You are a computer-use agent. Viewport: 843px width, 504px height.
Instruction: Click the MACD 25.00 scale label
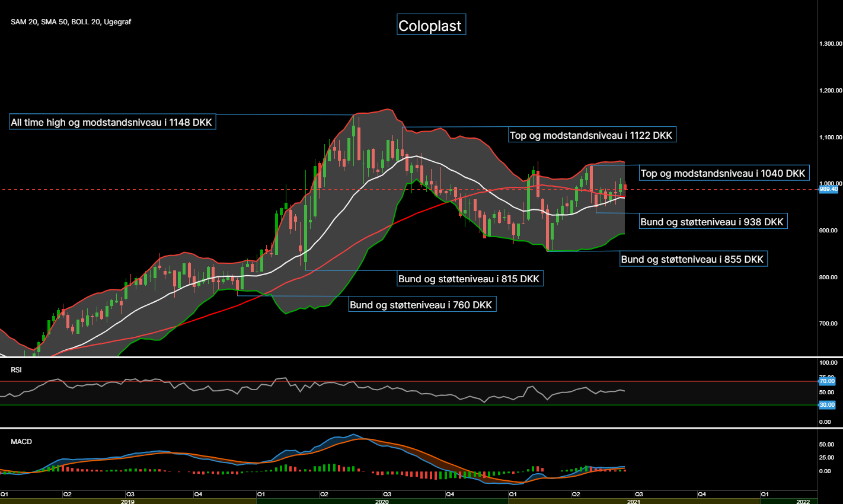[x=826, y=458]
